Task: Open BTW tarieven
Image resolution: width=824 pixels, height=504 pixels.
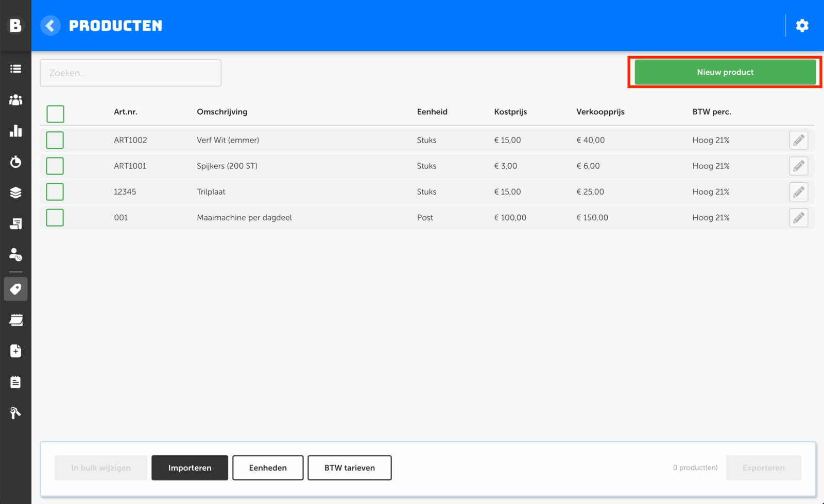Action: [349, 467]
